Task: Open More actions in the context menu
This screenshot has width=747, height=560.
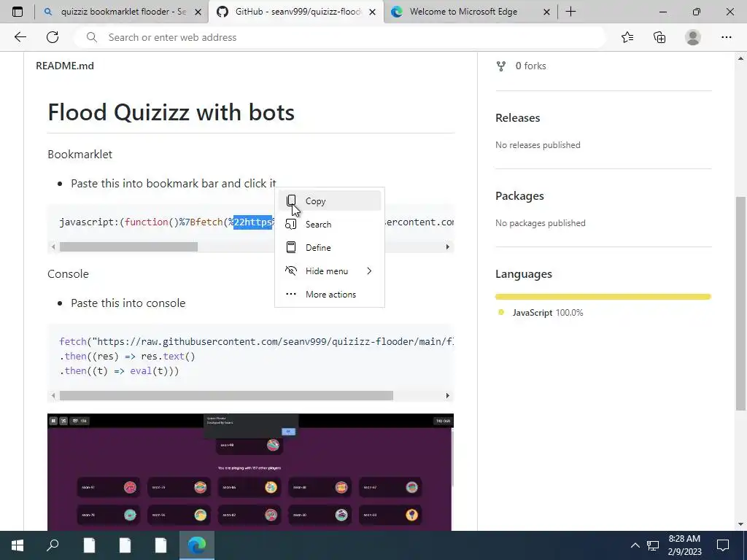Action: [x=330, y=295]
